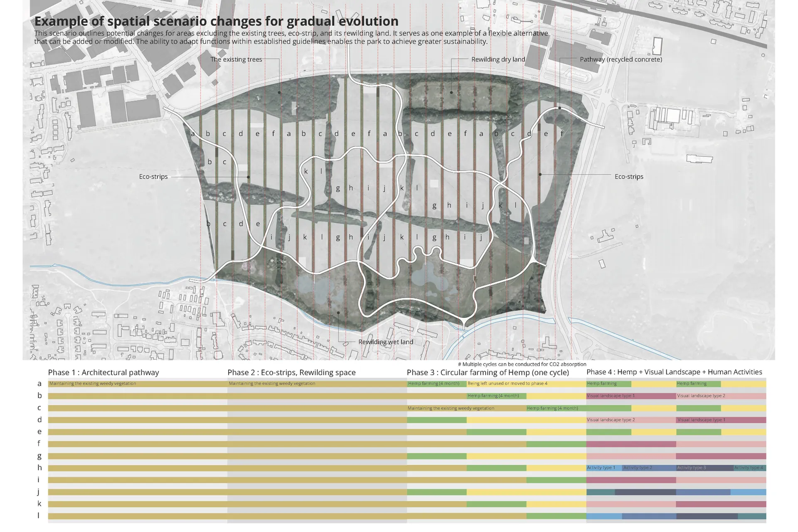
Task: Click 'Activity type 1' blue segment in row h
Action: point(603,468)
